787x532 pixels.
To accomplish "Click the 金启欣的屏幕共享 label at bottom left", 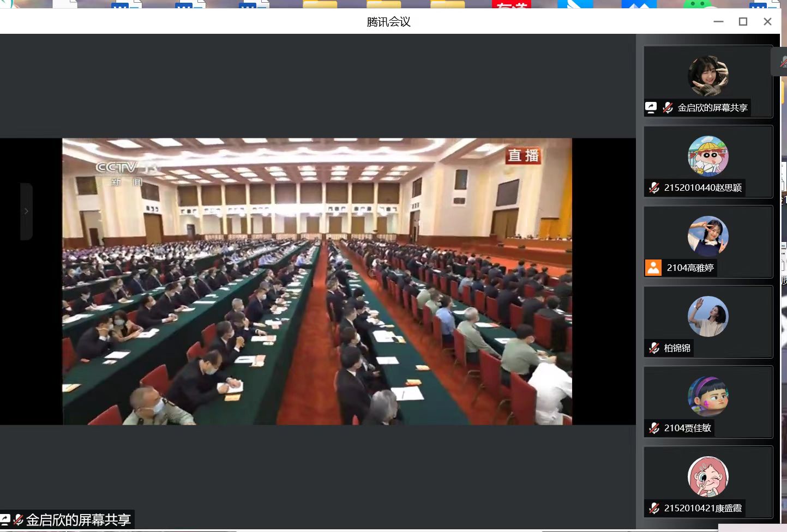I will pyautogui.click(x=78, y=519).
